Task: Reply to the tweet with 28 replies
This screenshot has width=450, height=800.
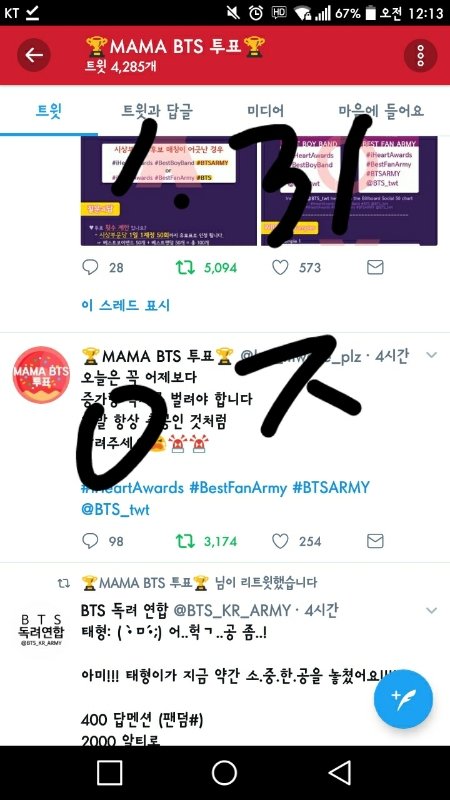Action: click(x=90, y=267)
